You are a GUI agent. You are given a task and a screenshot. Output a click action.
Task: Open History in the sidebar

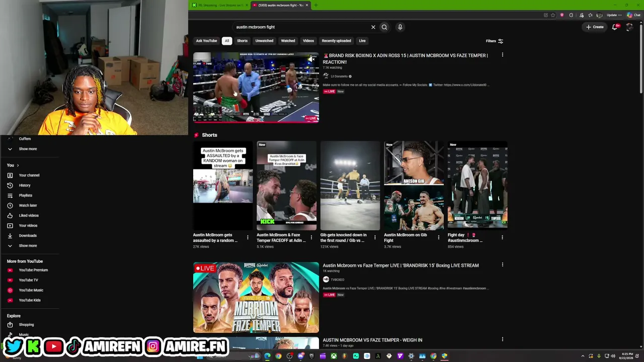pos(25,186)
